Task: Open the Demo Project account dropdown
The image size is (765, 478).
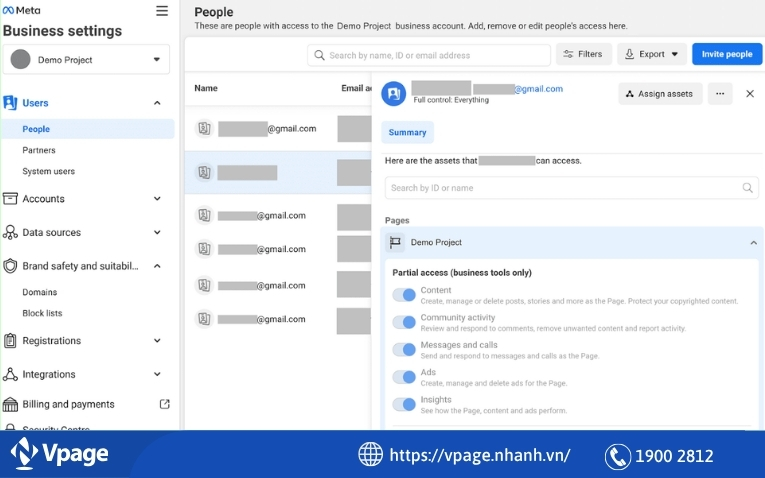Action: click(86, 60)
